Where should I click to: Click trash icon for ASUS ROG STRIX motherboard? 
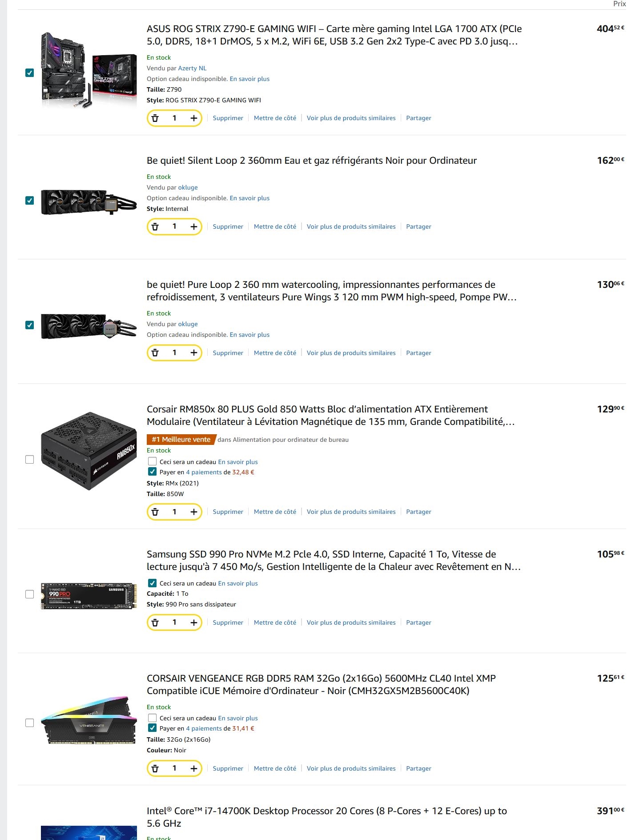click(155, 118)
